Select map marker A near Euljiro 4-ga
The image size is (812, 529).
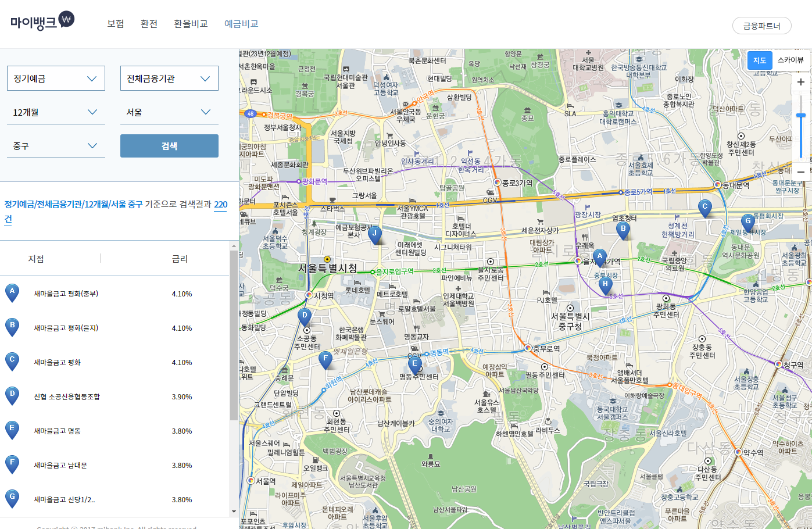(x=600, y=258)
